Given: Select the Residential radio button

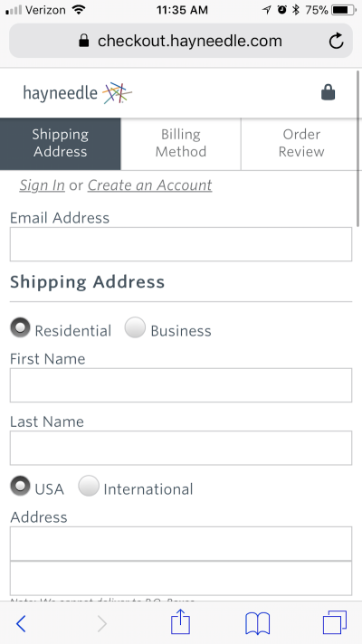Looking at the screenshot, I should (20, 327).
